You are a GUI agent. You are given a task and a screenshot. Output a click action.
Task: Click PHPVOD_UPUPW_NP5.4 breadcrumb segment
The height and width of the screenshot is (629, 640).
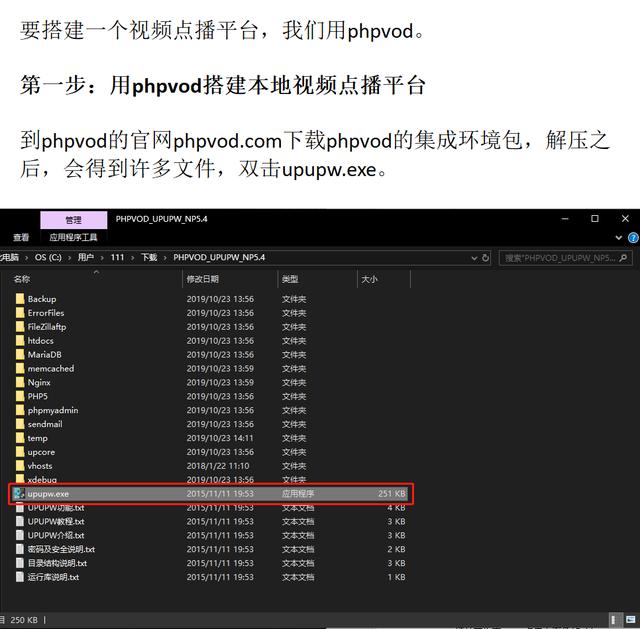[x=219, y=257]
